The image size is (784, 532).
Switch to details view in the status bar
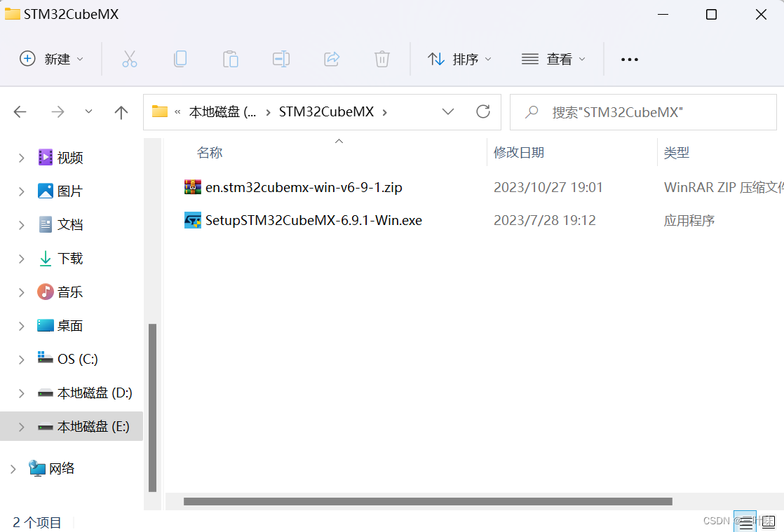[x=745, y=521]
